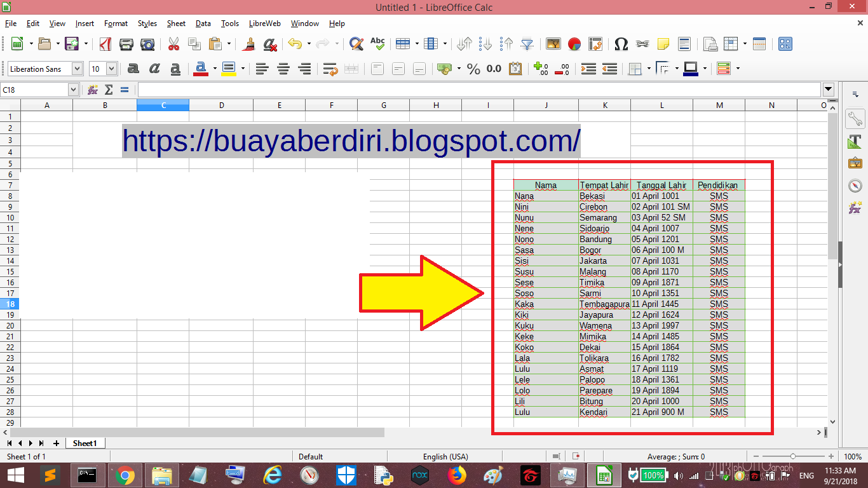The height and width of the screenshot is (488, 868).
Task: Open the LibreWeb menu
Action: [x=264, y=24]
